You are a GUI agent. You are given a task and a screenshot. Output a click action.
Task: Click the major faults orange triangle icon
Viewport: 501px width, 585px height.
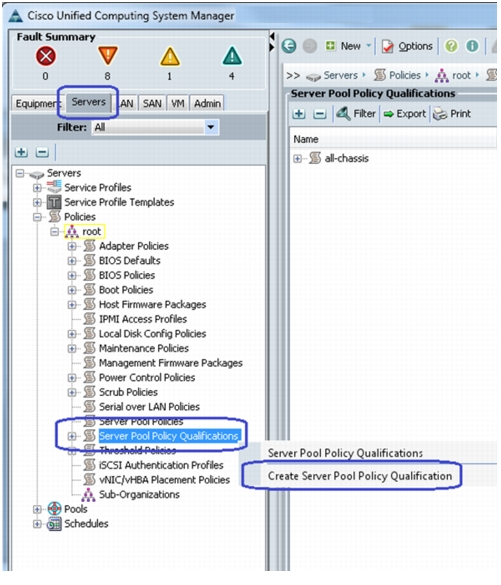[x=108, y=56]
